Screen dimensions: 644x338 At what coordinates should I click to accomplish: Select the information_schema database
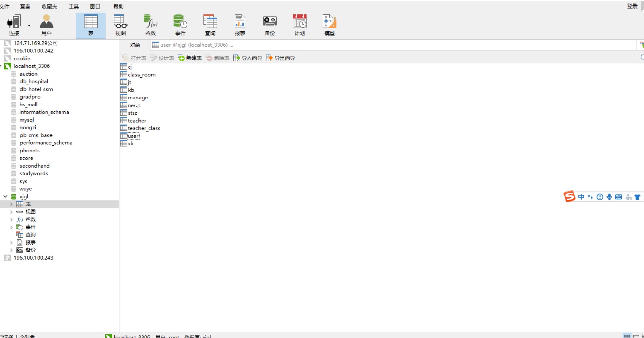pos(44,112)
